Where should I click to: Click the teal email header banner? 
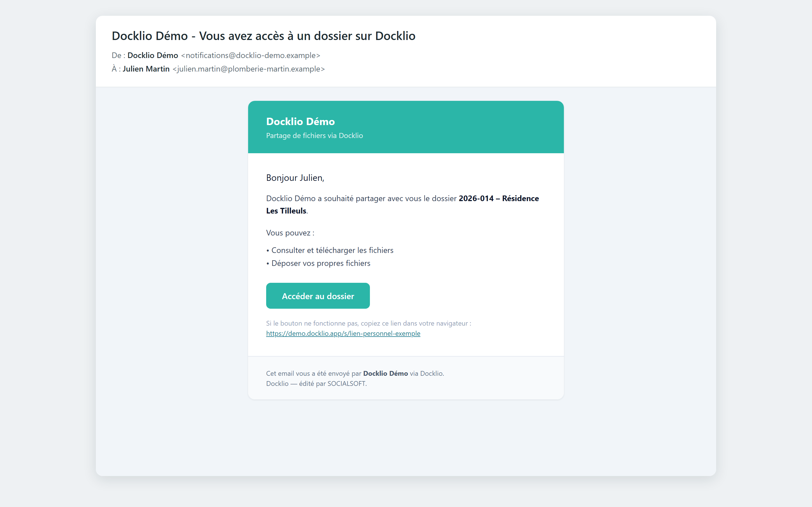click(x=406, y=127)
